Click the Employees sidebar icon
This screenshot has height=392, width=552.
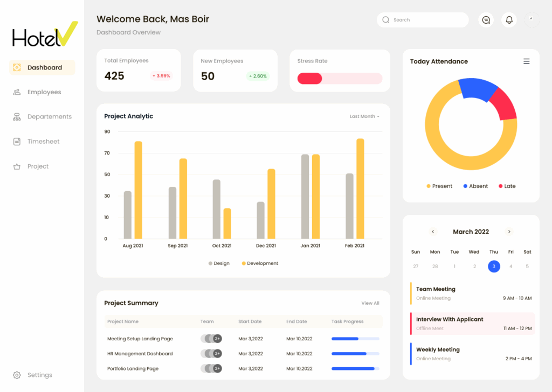(17, 92)
